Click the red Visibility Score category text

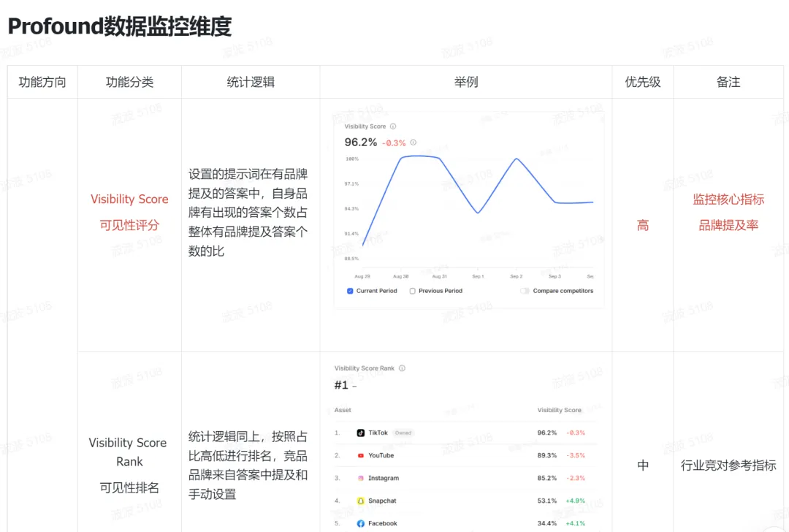(x=129, y=199)
